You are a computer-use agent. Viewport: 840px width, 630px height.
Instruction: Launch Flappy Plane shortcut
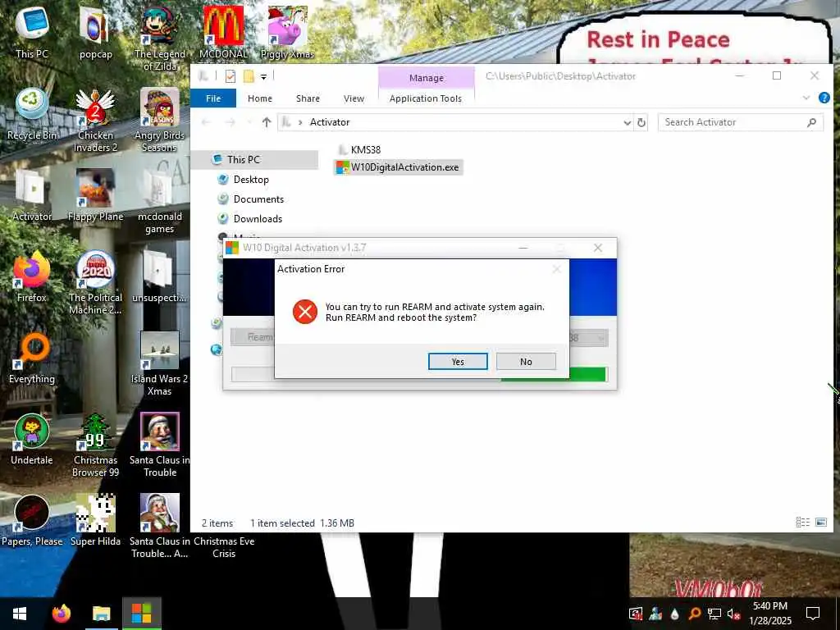point(95,195)
